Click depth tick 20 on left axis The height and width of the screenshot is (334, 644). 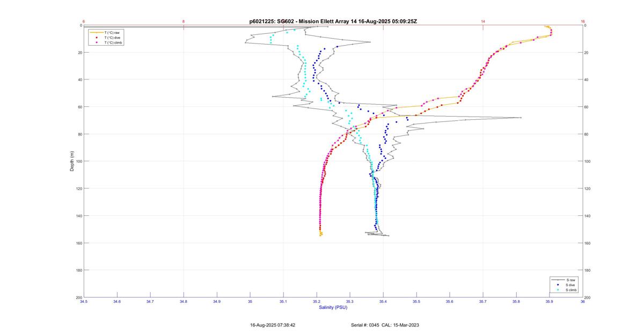pos(79,53)
